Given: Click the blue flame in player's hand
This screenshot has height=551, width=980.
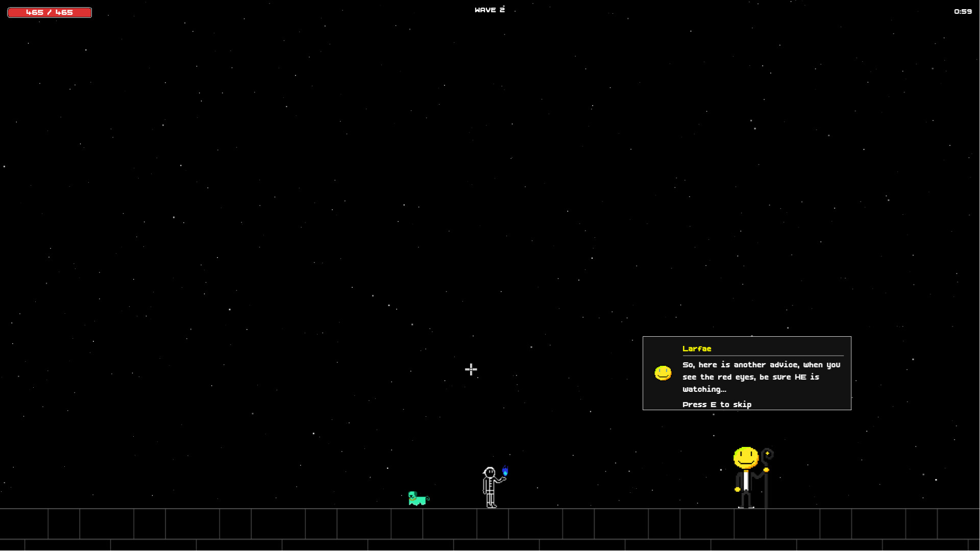Looking at the screenshot, I should 505,471.
